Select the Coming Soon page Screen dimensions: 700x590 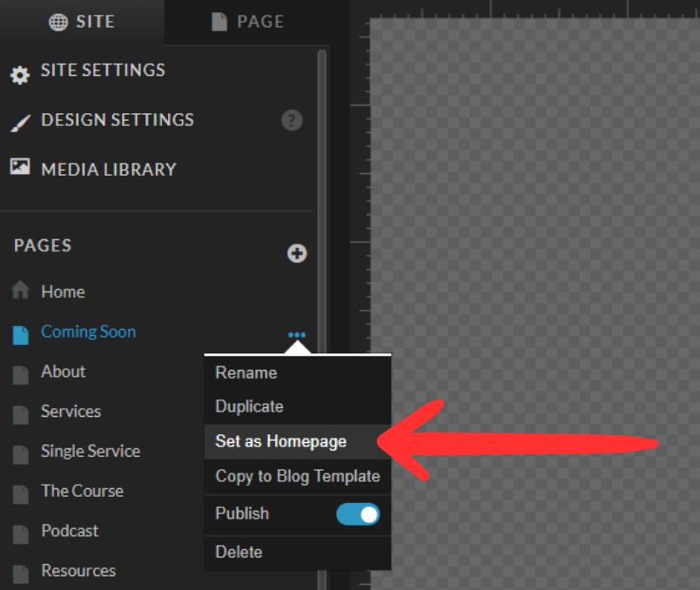(89, 332)
